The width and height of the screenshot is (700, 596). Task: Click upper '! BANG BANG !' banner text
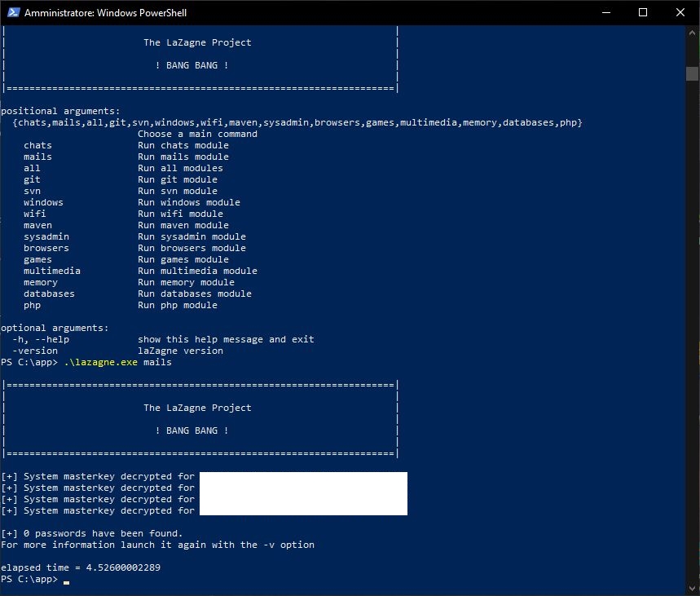pyautogui.click(x=192, y=65)
